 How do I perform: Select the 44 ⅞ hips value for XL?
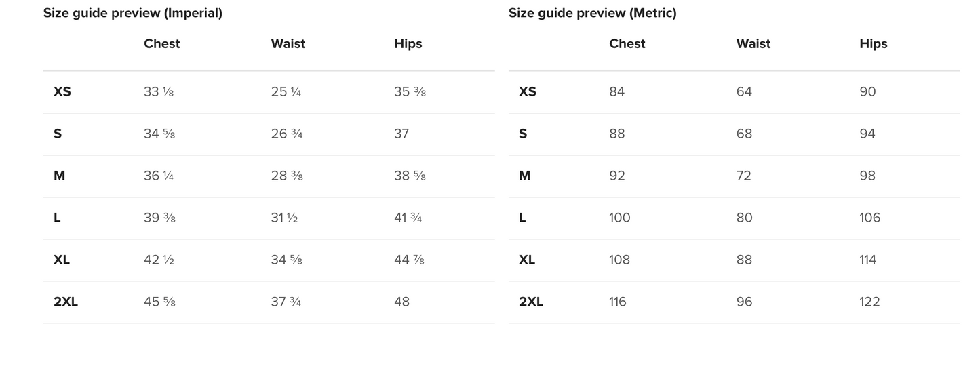pyautogui.click(x=409, y=260)
